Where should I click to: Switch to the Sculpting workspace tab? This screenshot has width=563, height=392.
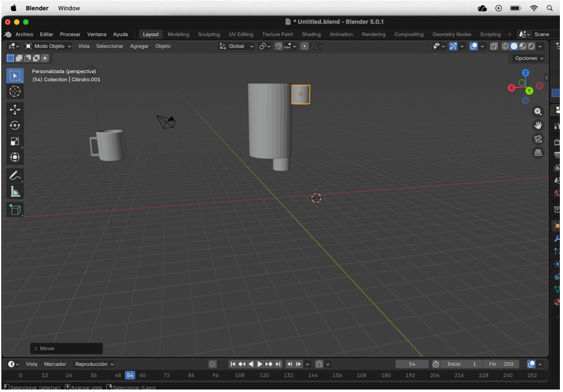click(209, 34)
